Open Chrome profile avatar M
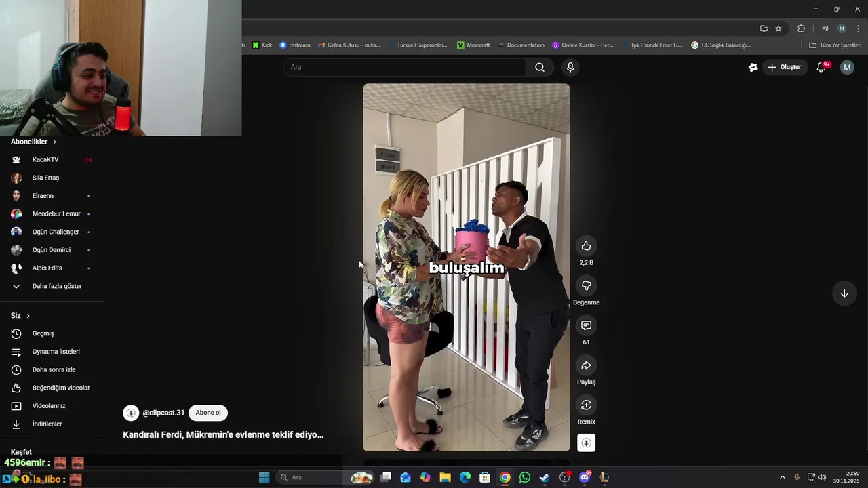Image resolution: width=868 pixels, height=488 pixels. click(x=842, y=28)
